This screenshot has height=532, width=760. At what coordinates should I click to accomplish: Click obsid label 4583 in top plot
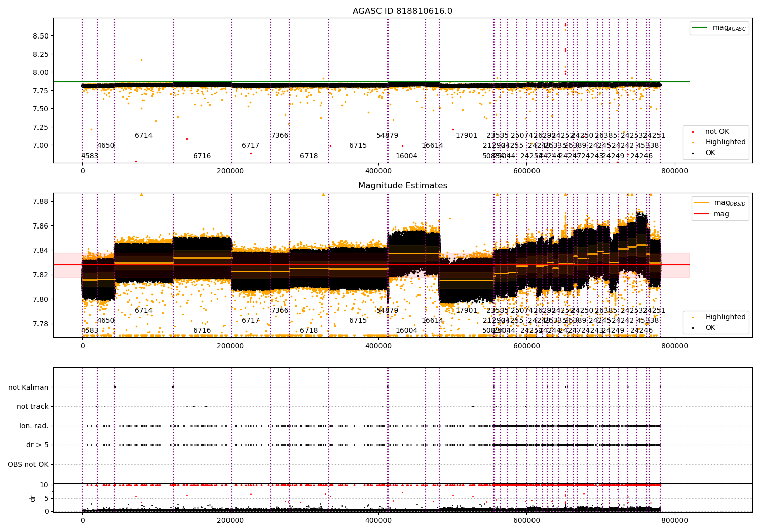(x=90, y=156)
